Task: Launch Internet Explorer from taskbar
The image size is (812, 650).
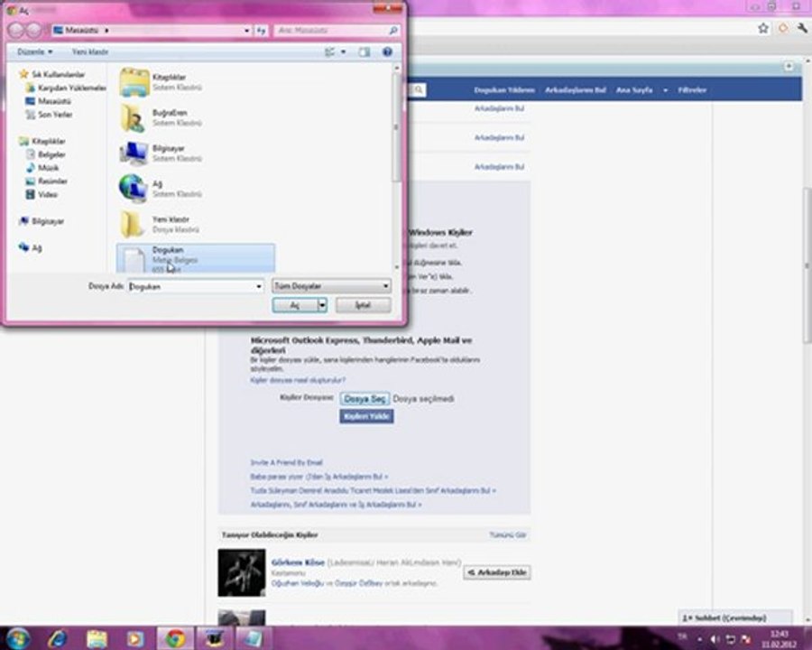Action: point(57,638)
